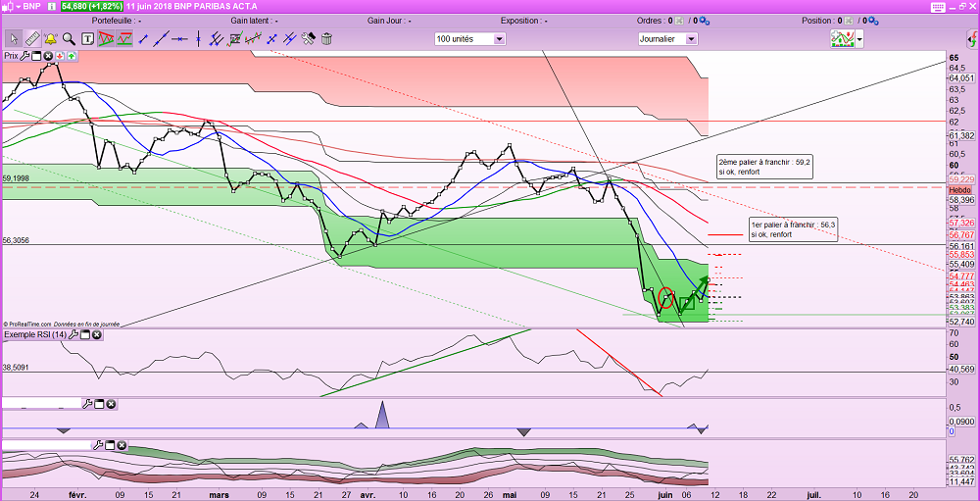980x501 pixels.
Task: Click the 59,1998 horizontal level label
Action: tap(17, 178)
